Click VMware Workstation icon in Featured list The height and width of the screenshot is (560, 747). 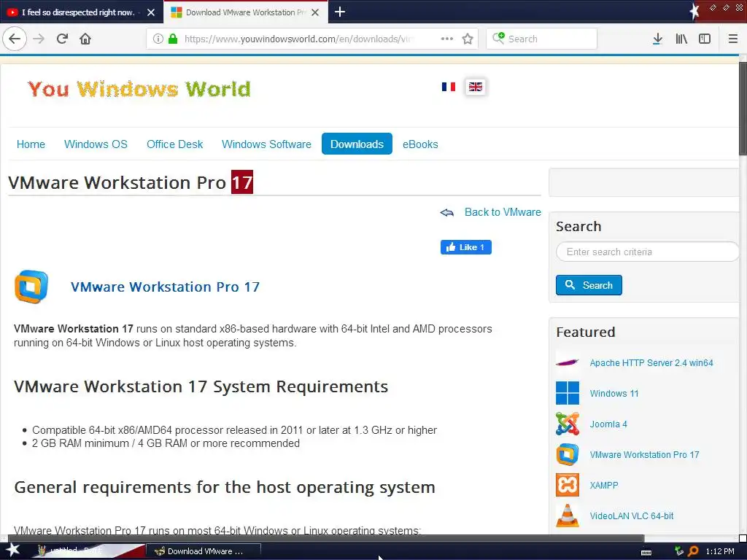[568, 454]
